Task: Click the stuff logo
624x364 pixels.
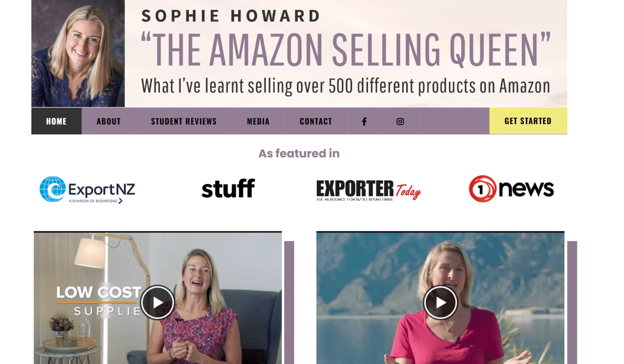Action: coord(228,188)
